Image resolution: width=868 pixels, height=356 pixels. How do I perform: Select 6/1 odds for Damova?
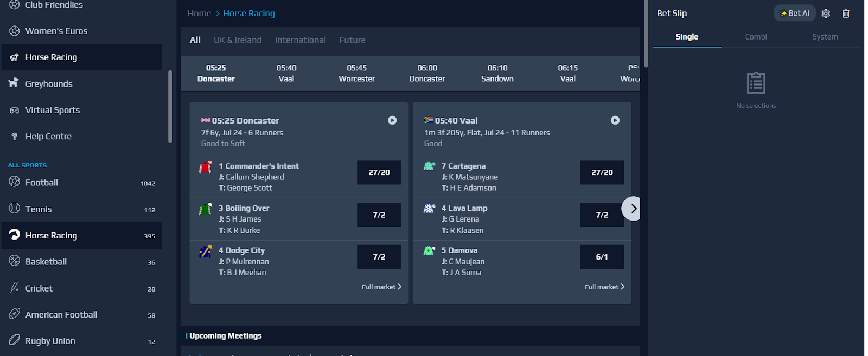click(x=602, y=257)
